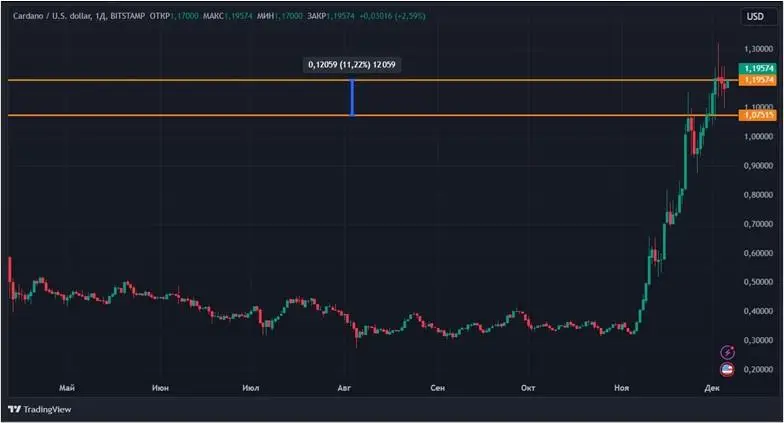This screenshot has width=784, height=423.
Task: Click the purple lightning event icon
Action: (727, 351)
